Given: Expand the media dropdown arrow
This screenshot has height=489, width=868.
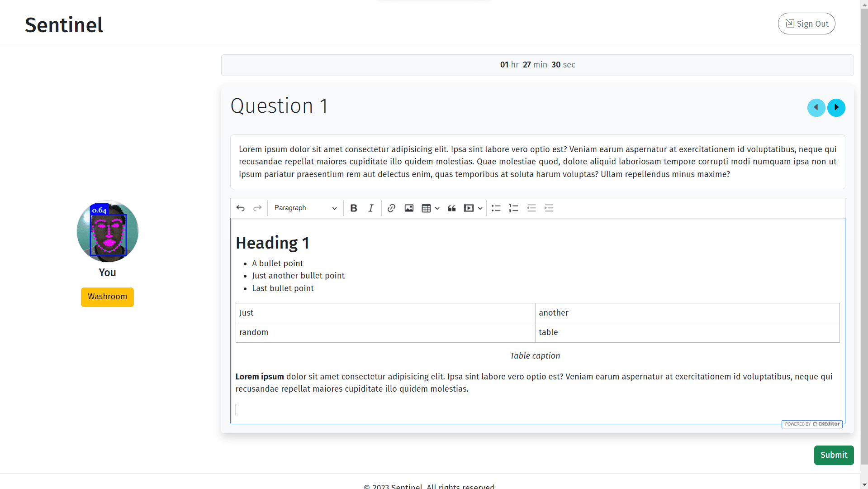Looking at the screenshot, I should coord(480,208).
